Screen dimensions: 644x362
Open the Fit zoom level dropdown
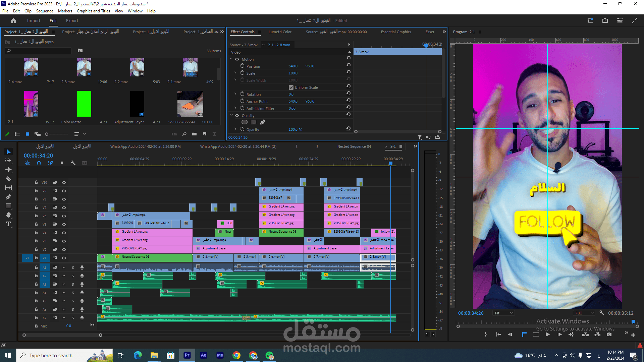504,313
